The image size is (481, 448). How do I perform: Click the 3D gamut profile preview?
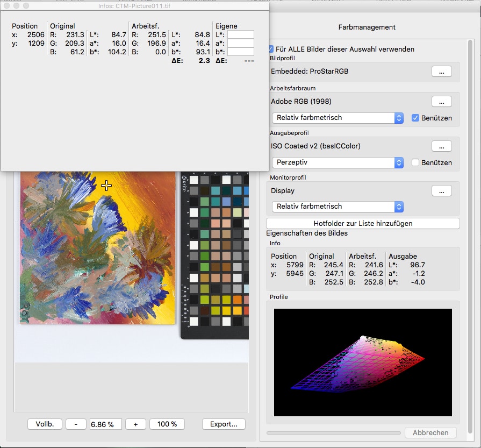(363, 362)
